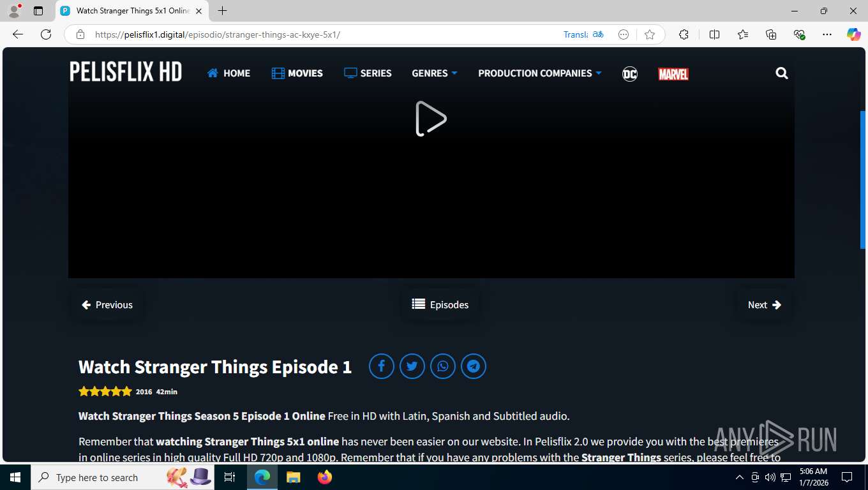Screen dimensions: 868x490
Task: Add this page to favorites star
Action: click(650, 34)
